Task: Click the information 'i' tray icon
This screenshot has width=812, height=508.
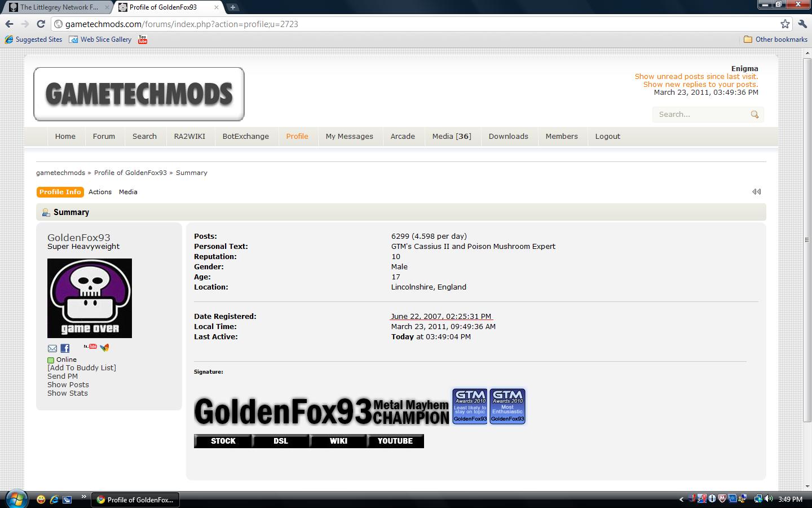Action: click(712, 499)
